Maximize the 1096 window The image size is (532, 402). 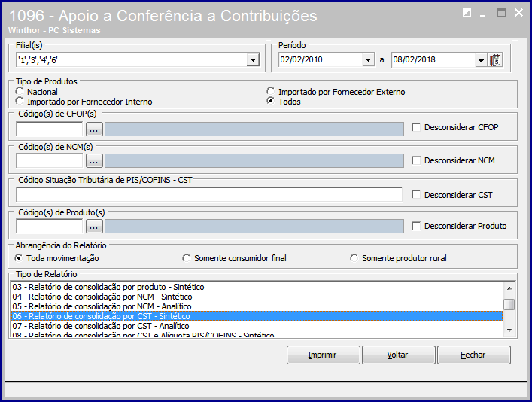click(501, 13)
